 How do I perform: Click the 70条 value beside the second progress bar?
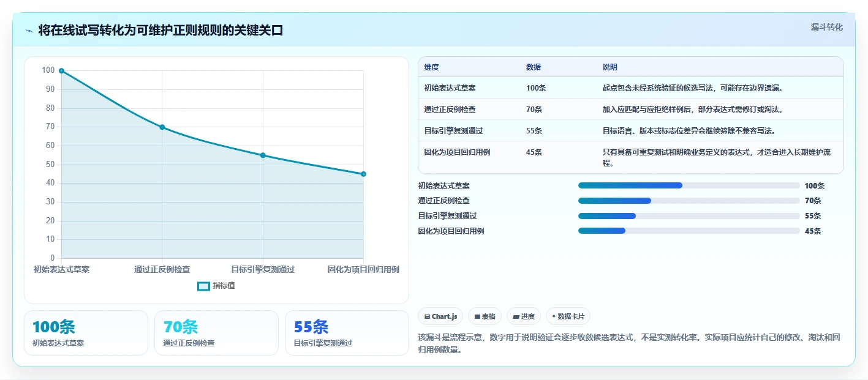click(x=813, y=201)
